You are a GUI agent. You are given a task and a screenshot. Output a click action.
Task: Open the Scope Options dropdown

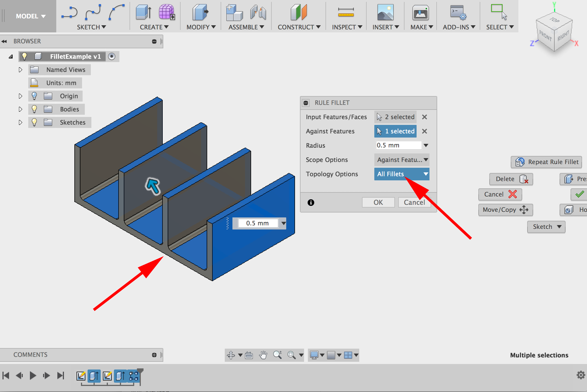click(402, 160)
